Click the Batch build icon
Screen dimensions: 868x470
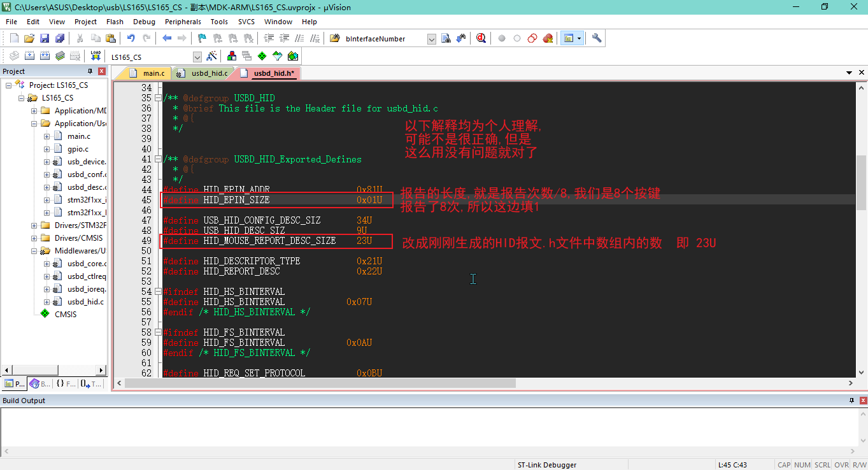pos(60,56)
